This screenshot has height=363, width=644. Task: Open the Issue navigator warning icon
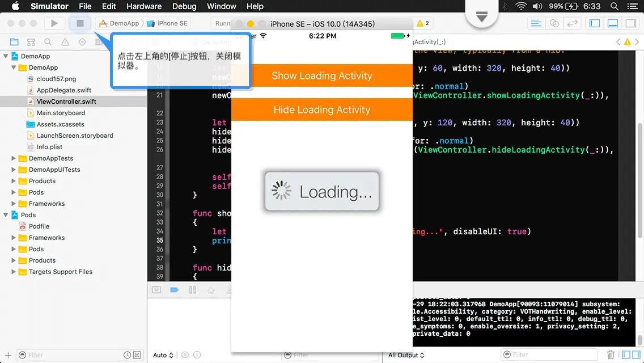tap(65, 42)
